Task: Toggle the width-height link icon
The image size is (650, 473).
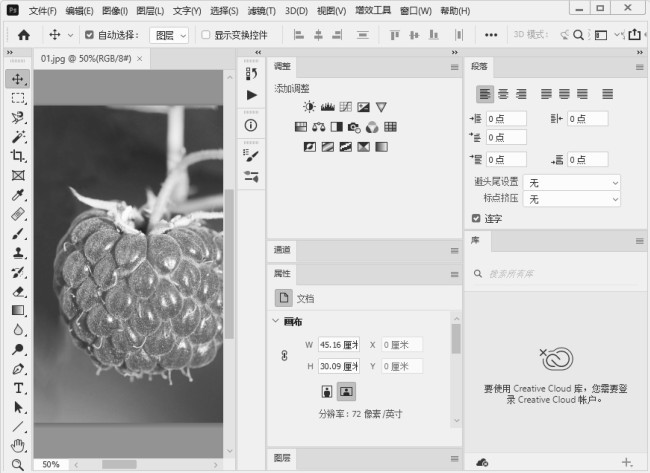Action: (284, 356)
